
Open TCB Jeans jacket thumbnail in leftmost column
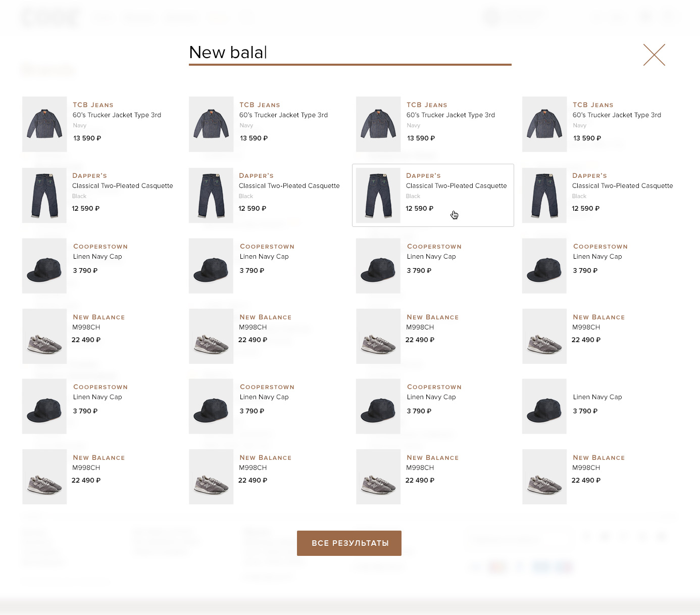click(x=44, y=124)
